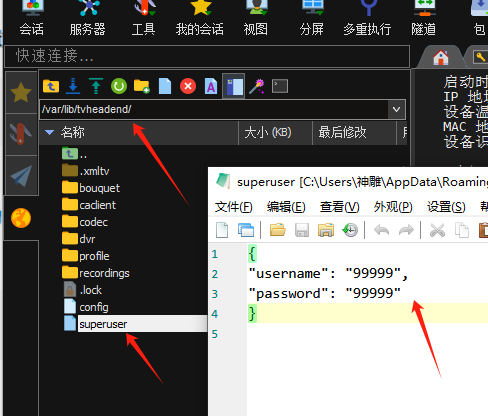This screenshot has height=416, width=488.
Task: Toggle the two-pane layout icon
Action: pyautogui.click(x=234, y=86)
